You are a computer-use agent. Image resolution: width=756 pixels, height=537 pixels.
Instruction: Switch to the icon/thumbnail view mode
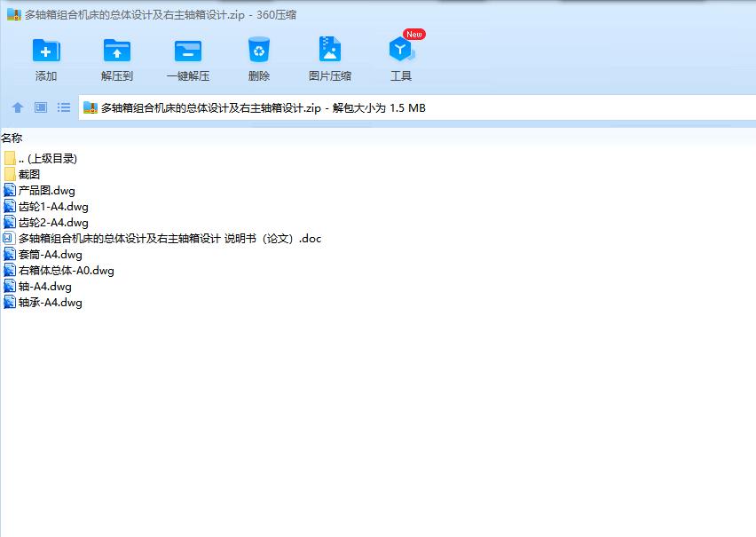[x=41, y=107]
